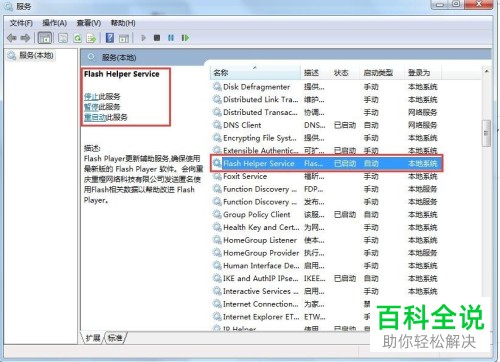
Task: Select the HomeGroup Listener row
Action: click(x=325, y=240)
